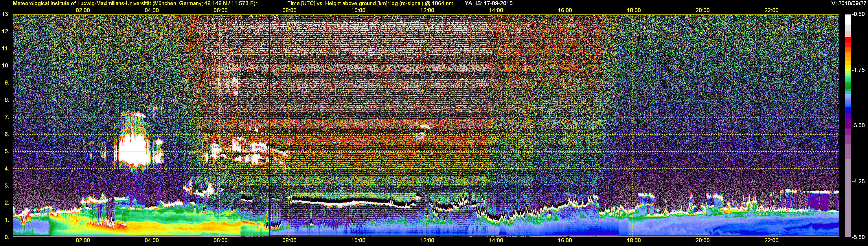Click the 20:00 label on the top time axis
The width and height of the screenshot is (868, 246).
click(703, 10)
